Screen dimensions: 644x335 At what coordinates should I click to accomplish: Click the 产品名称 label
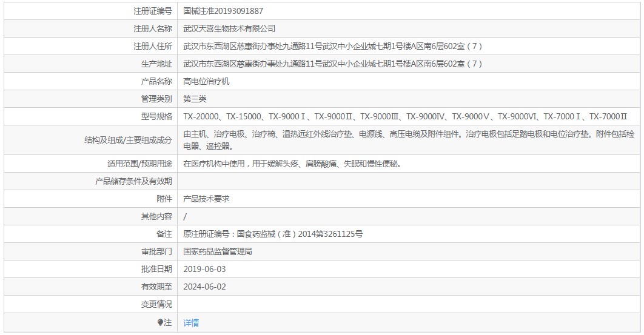156,82
